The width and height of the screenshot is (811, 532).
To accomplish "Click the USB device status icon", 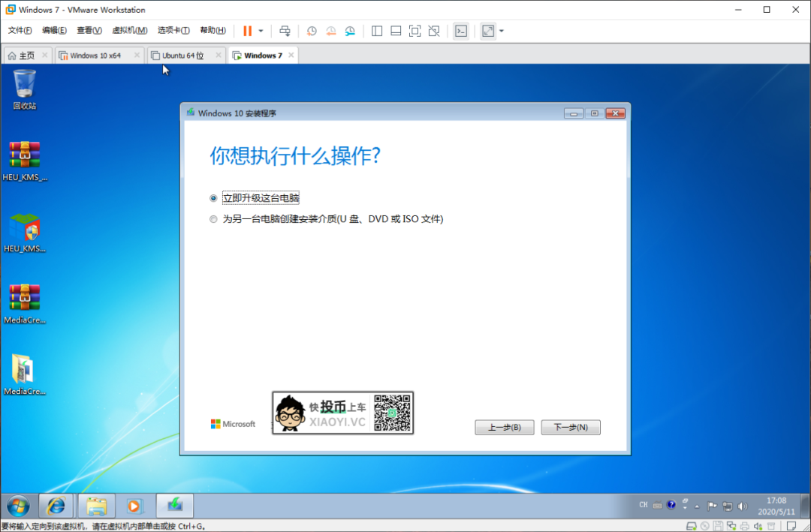I will click(771, 526).
